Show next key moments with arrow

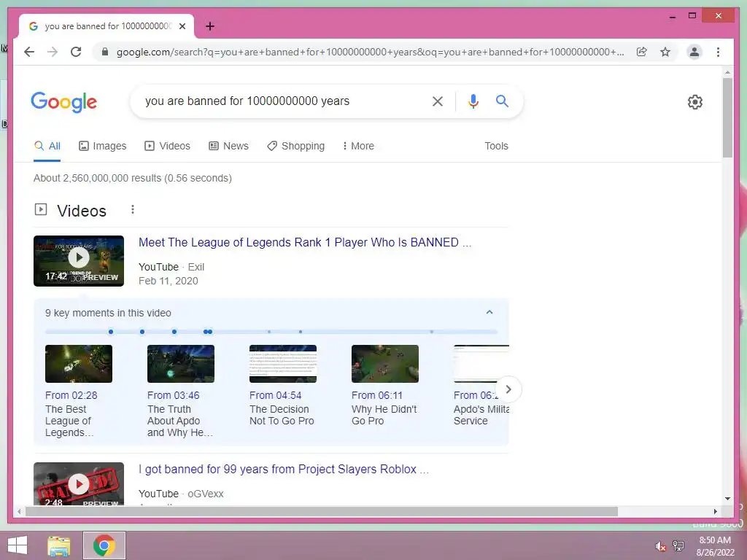[x=508, y=389]
